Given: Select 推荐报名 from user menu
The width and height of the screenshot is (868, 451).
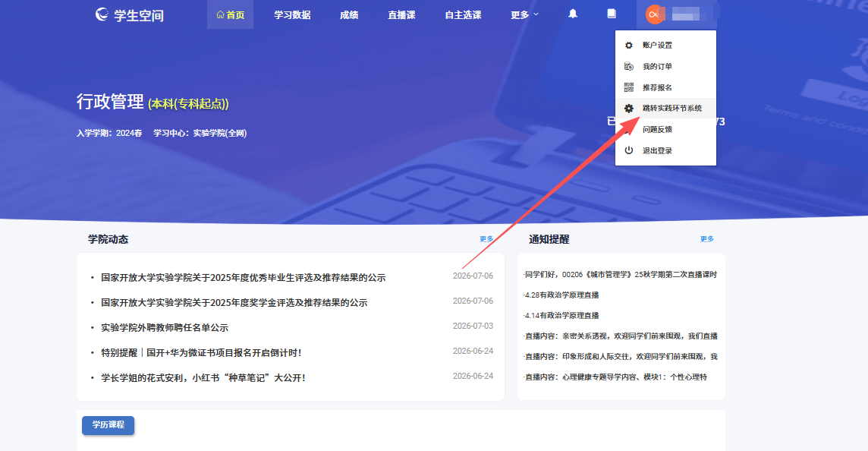Looking at the screenshot, I should (x=665, y=87).
